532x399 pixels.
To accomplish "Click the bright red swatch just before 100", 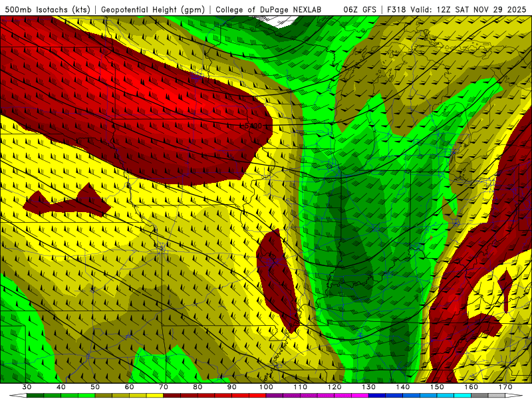I will [257, 396].
